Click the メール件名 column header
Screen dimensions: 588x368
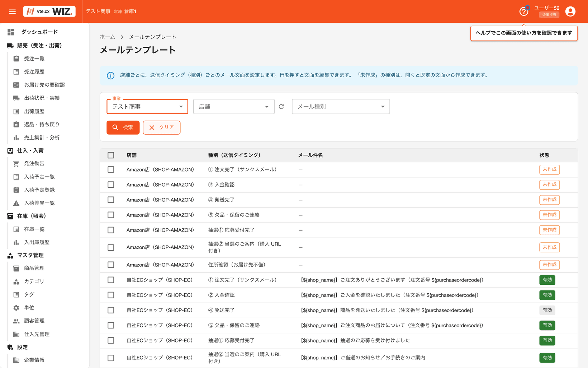coord(310,155)
